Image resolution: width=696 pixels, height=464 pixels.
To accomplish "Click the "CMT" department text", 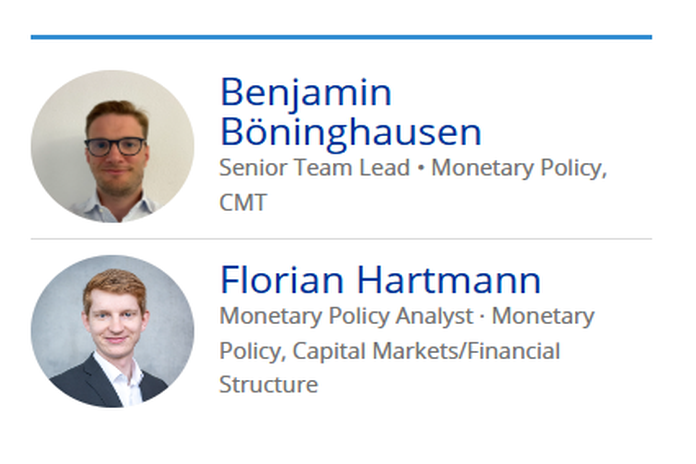I will point(243,203).
